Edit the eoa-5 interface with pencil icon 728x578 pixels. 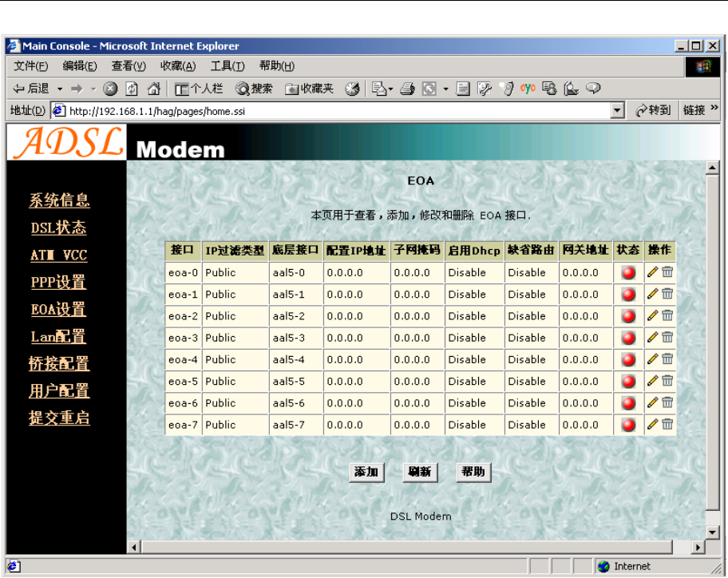tap(652, 381)
